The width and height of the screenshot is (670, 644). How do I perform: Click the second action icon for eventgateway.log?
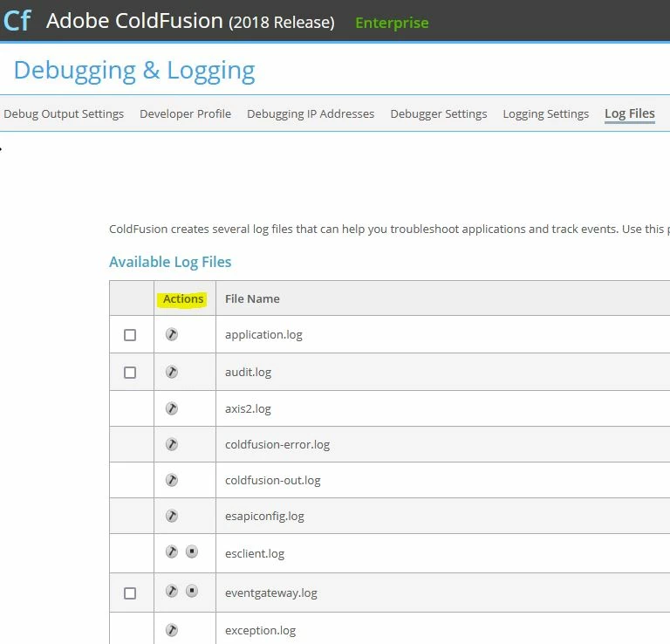click(192, 591)
